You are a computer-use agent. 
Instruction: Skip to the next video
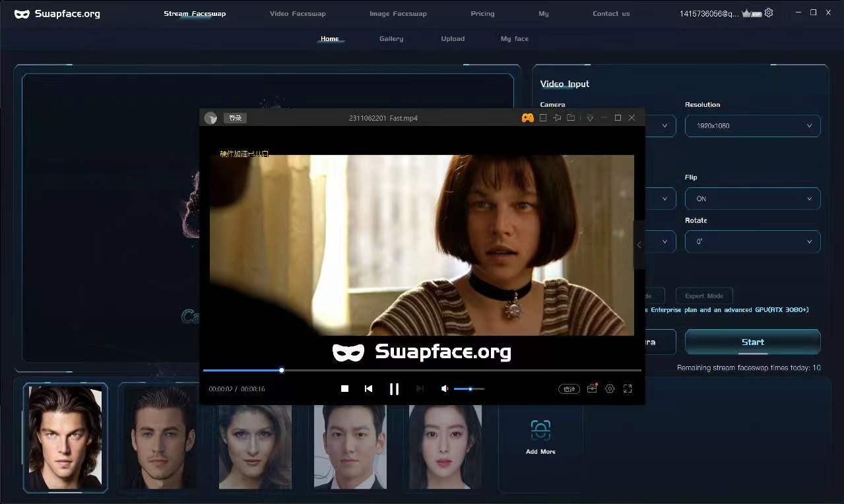[x=420, y=389]
